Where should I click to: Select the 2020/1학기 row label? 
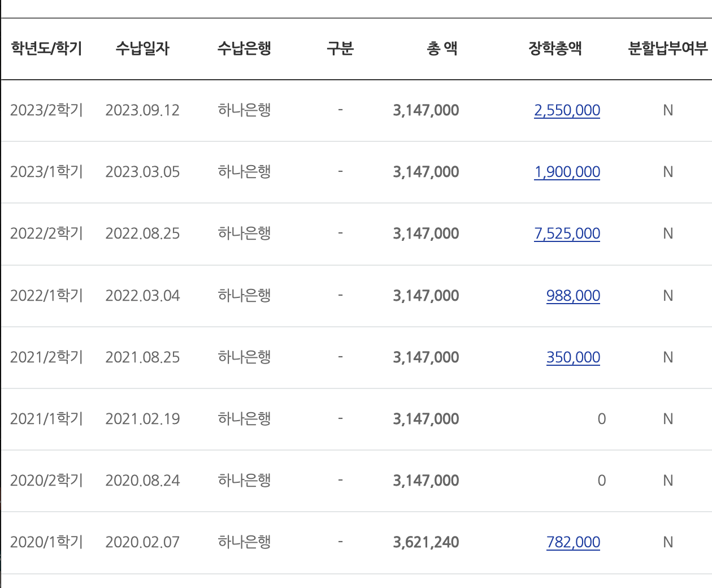click(46, 542)
